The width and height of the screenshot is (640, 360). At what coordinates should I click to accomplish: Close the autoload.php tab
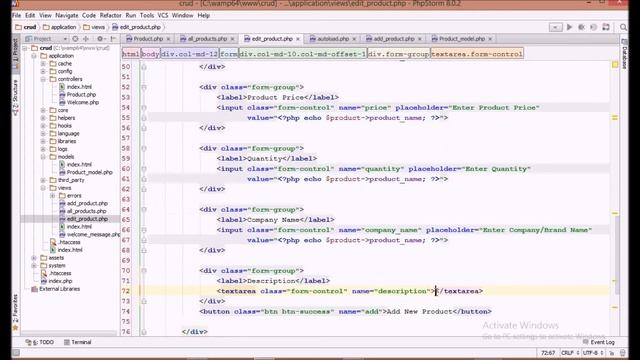[354, 39]
